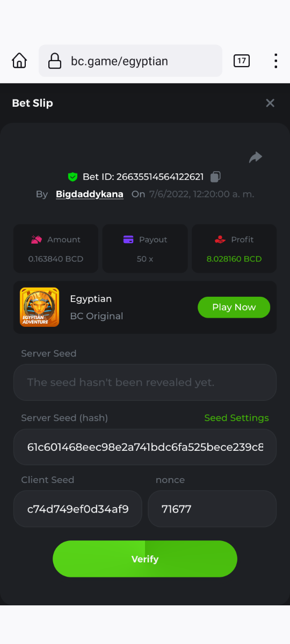The height and width of the screenshot is (644, 290).
Task: Select the Server Seed hash field
Action: pyautogui.click(x=145, y=447)
